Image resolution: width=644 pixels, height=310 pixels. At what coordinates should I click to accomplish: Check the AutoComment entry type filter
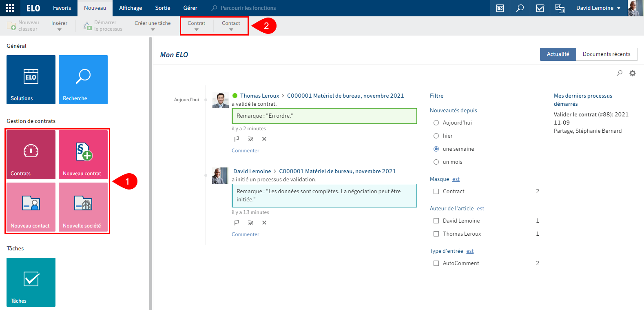click(x=436, y=263)
